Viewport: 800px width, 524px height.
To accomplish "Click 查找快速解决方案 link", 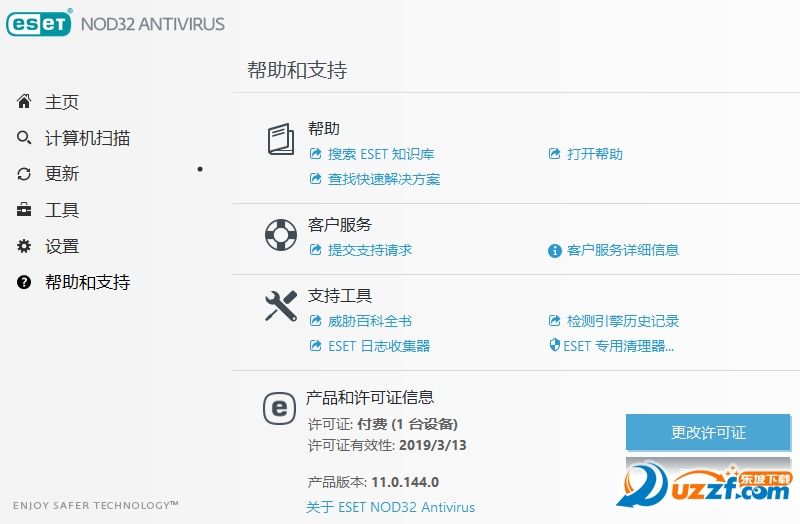I will (384, 179).
